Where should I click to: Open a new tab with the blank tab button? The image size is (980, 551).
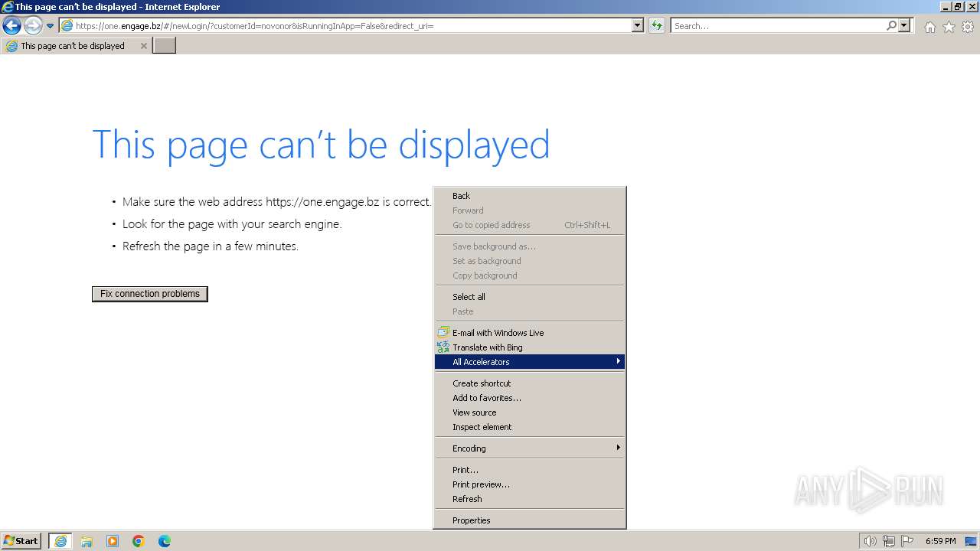[x=165, y=46]
